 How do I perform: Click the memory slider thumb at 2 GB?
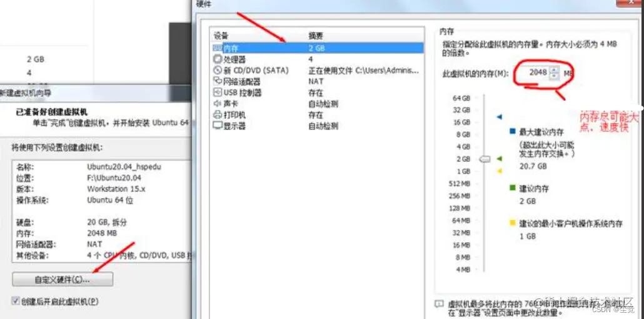[x=485, y=159]
